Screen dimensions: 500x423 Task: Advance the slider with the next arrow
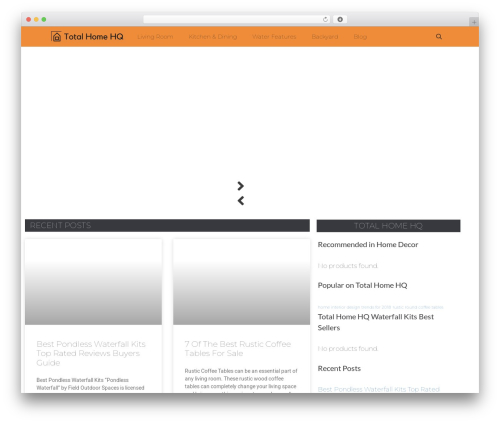[x=240, y=186]
